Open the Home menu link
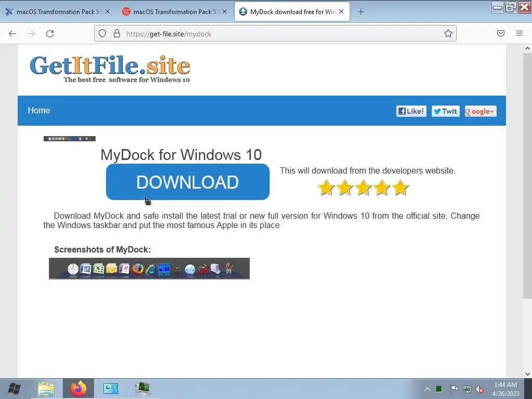 point(38,110)
